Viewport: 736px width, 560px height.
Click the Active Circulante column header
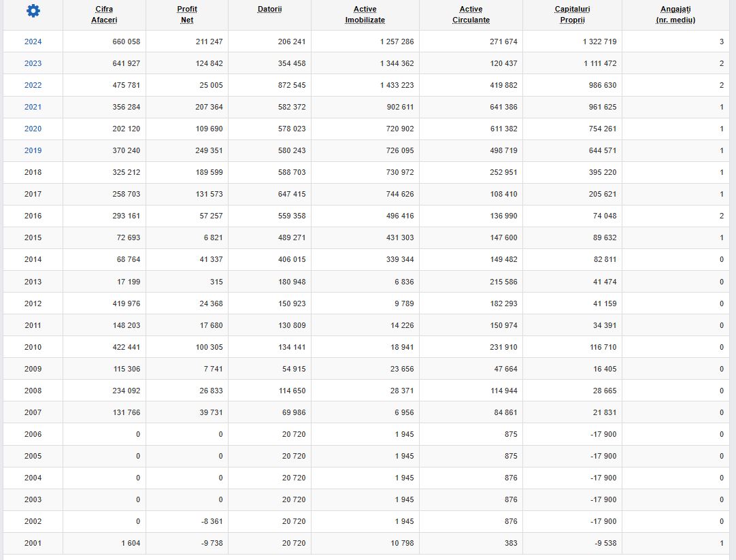pyautogui.click(x=471, y=14)
